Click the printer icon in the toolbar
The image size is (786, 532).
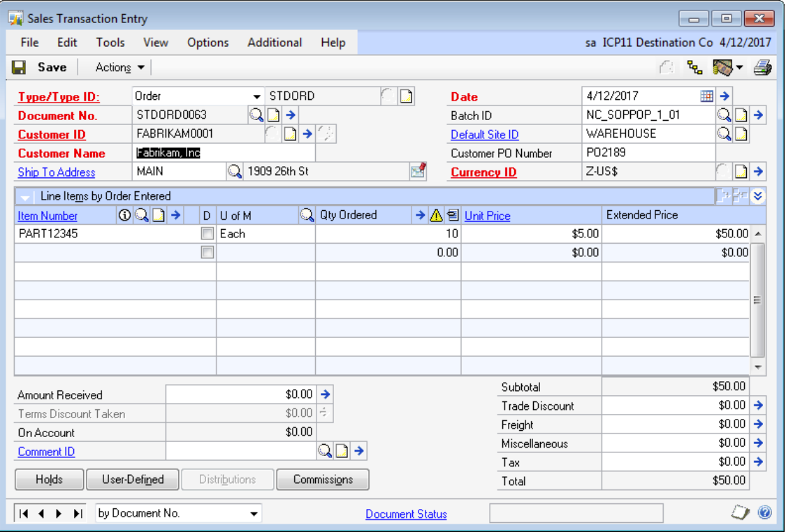pos(762,68)
